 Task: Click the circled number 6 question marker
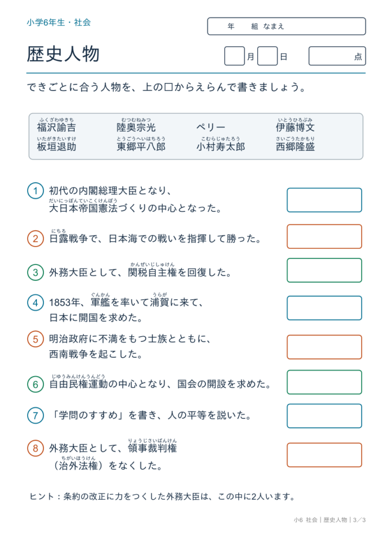[35, 384]
